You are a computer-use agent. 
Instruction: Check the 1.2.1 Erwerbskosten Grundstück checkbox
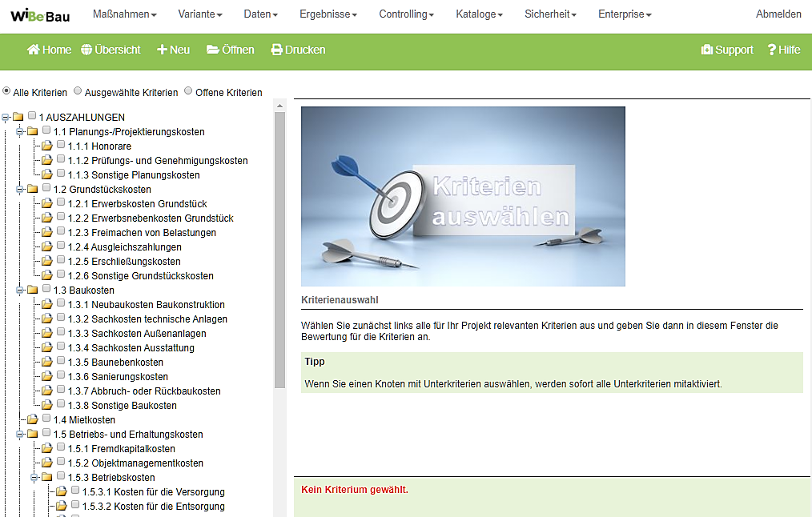coord(61,203)
